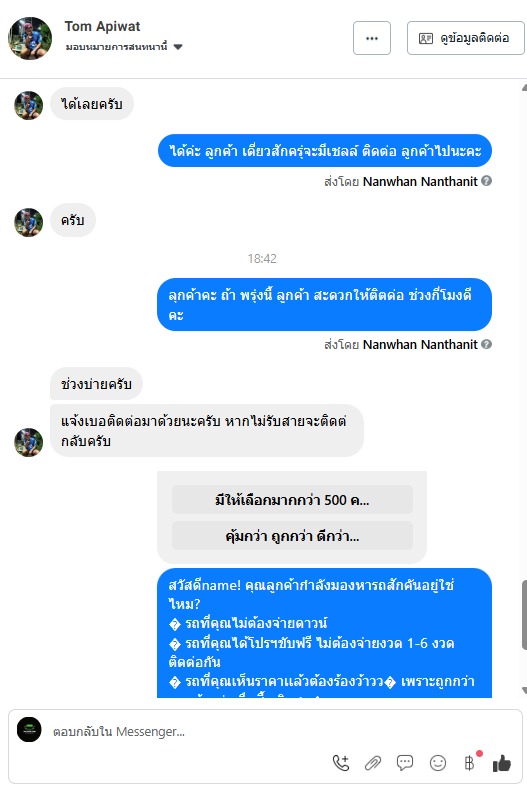Open the มอบหมายการสนทนานี้ assignment label
The image size is (527, 794).
[116, 47]
